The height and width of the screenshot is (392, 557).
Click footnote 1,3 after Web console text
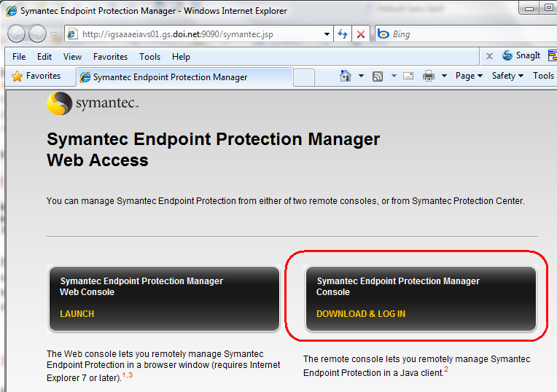(127, 375)
